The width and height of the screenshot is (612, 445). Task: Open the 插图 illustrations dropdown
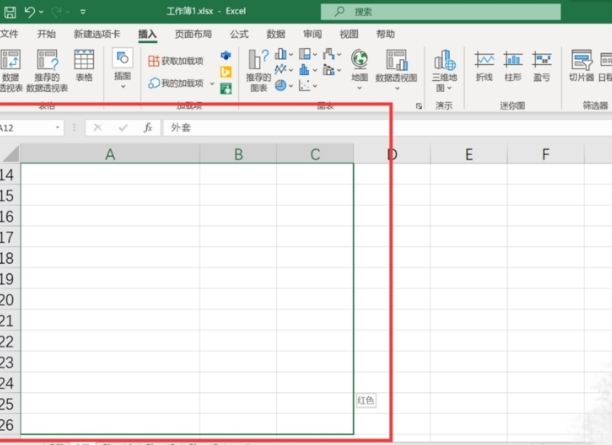click(123, 69)
